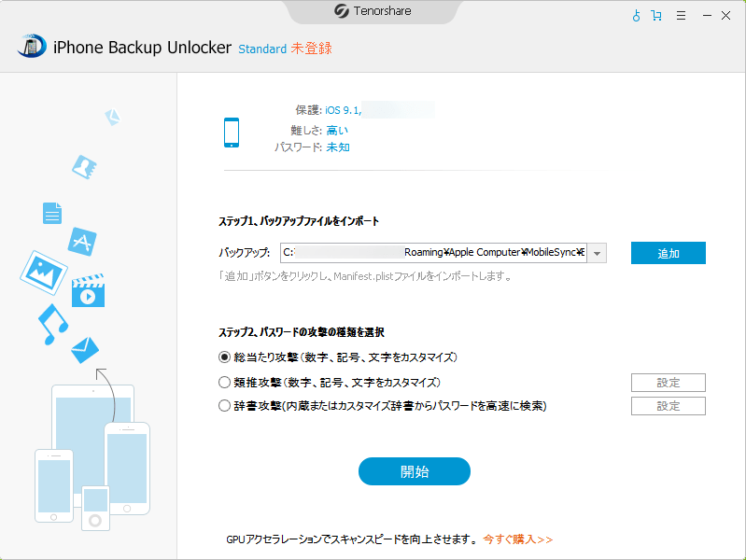Click the blue phone device icon

coord(232,133)
